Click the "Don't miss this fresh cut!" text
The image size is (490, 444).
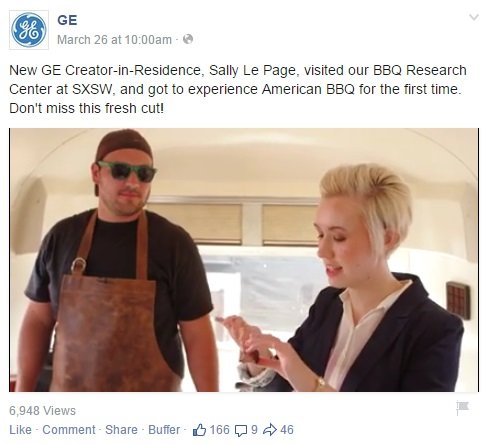(87, 108)
